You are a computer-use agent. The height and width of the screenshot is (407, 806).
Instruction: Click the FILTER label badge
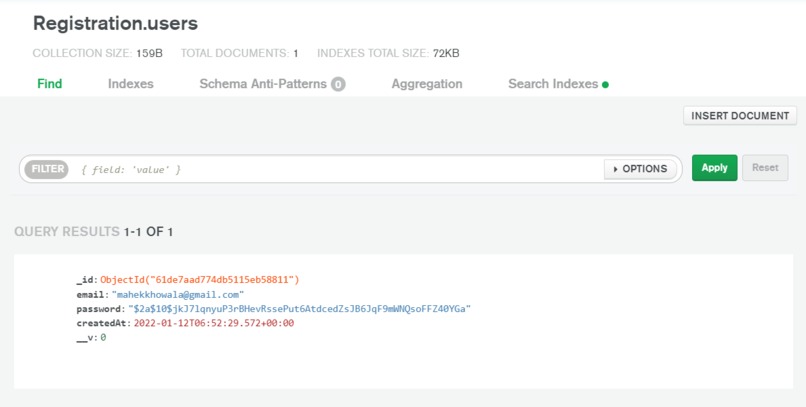click(x=47, y=169)
